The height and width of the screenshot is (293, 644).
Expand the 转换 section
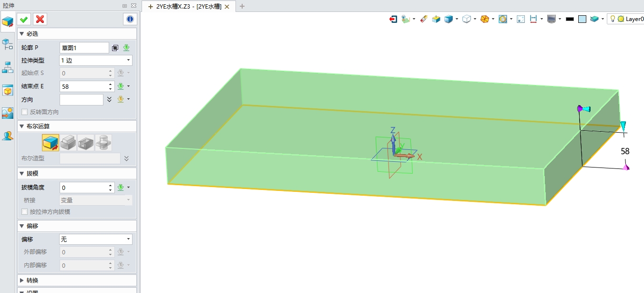coord(32,280)
